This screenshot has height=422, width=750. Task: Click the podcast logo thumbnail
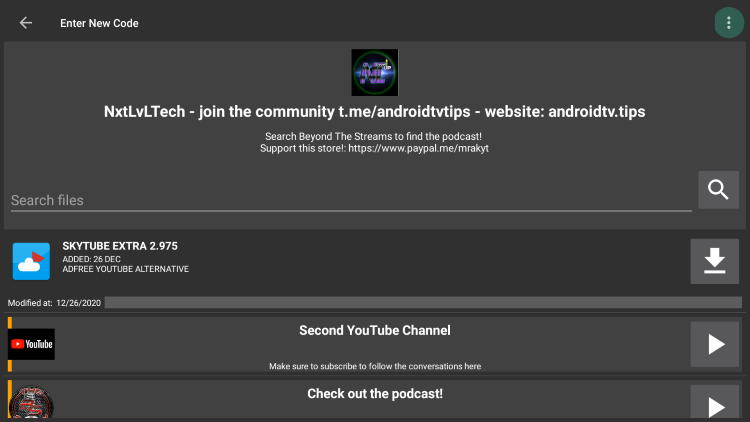31,403
